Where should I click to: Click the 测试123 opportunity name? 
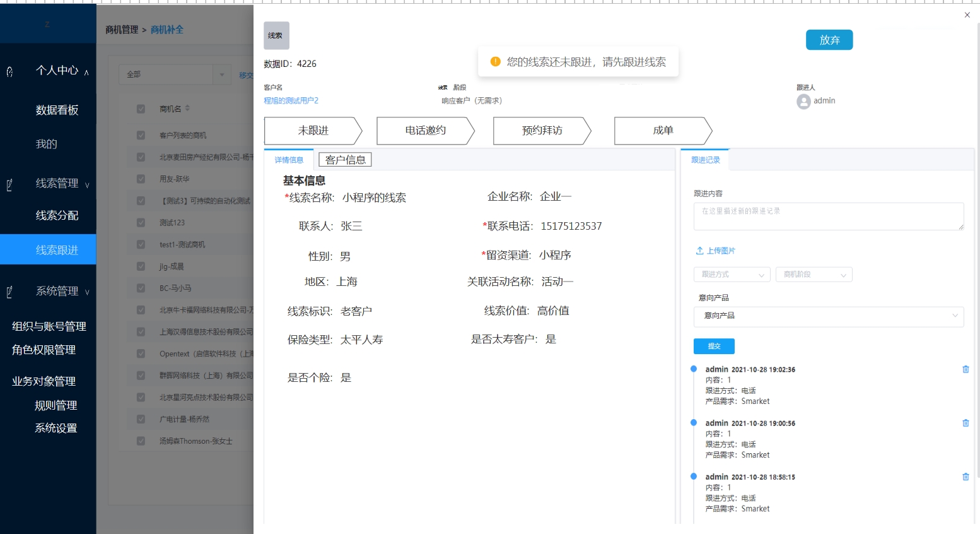click(x=172, y=222)
